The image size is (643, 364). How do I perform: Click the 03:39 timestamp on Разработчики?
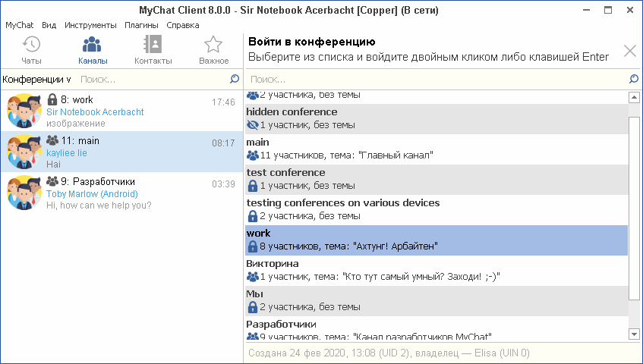(x=223, y=184)
